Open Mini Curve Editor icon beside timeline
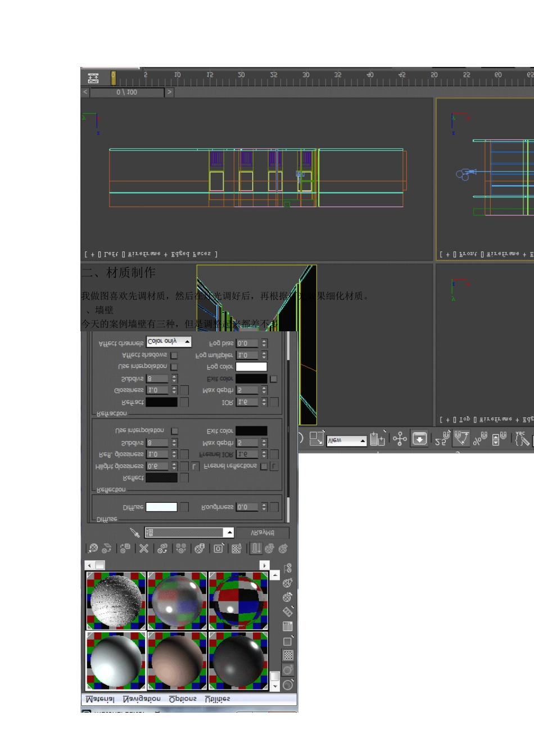 (x=93, y=78)
